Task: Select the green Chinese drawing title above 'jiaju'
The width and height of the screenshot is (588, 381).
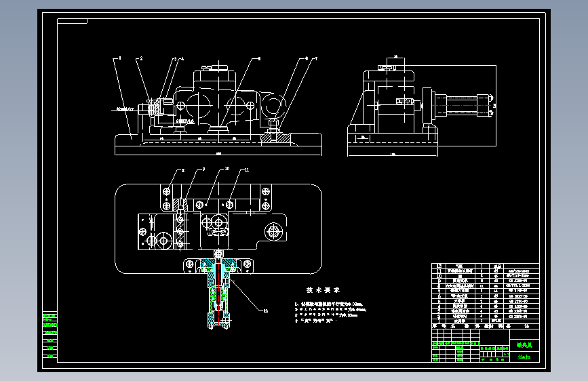Action: pyautogui.click(x=524, y=345)
